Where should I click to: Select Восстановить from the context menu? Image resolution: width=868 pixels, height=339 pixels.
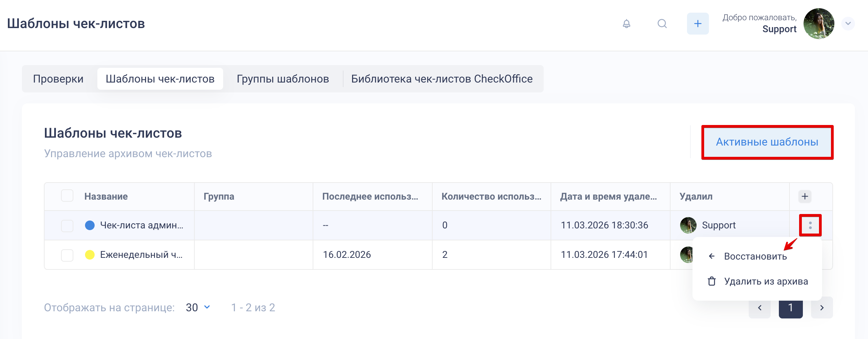pyautogui.click(x=755, y=256)
